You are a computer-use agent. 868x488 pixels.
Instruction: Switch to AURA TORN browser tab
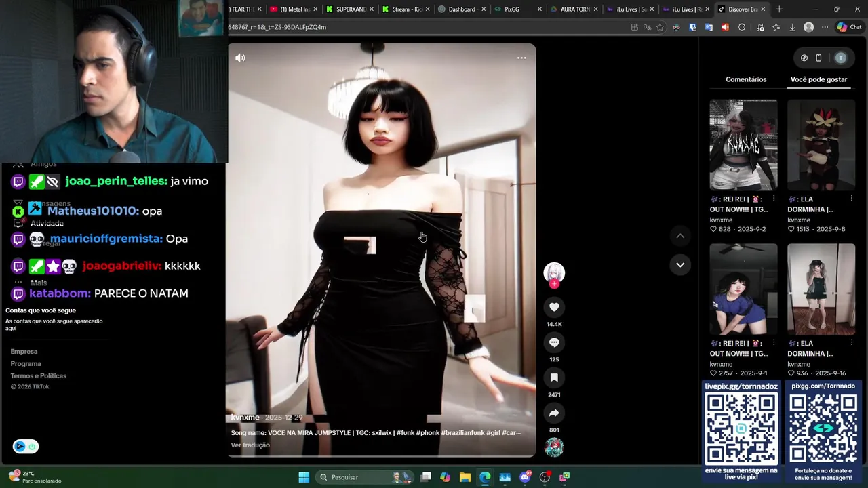[574, 9]
